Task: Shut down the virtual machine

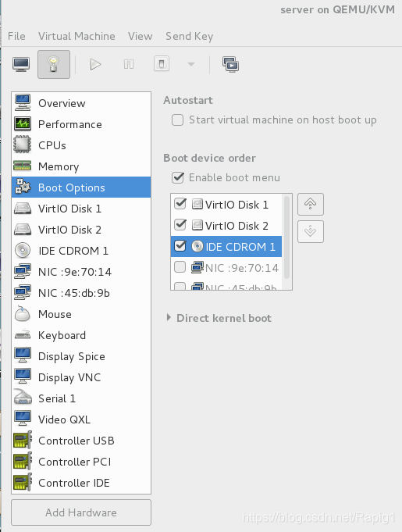Action: tap(162, 64)
